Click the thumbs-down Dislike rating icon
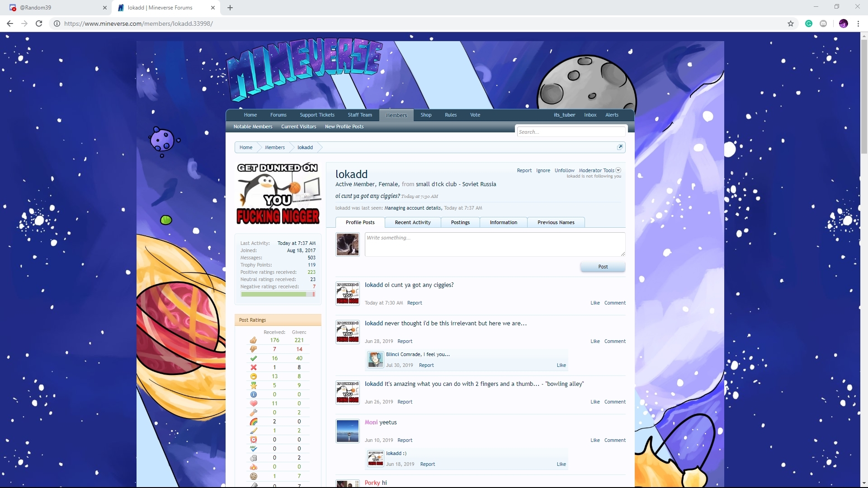 (253, 349)
